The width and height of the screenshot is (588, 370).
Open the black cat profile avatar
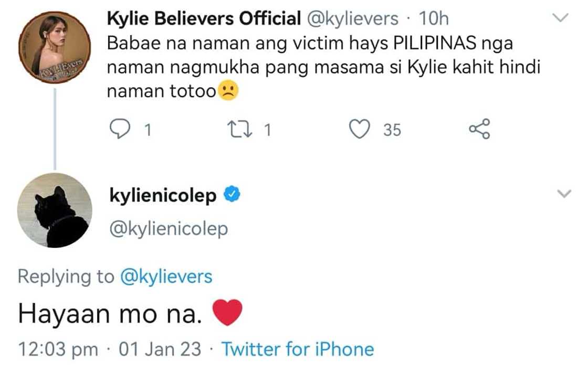[55, 210]
